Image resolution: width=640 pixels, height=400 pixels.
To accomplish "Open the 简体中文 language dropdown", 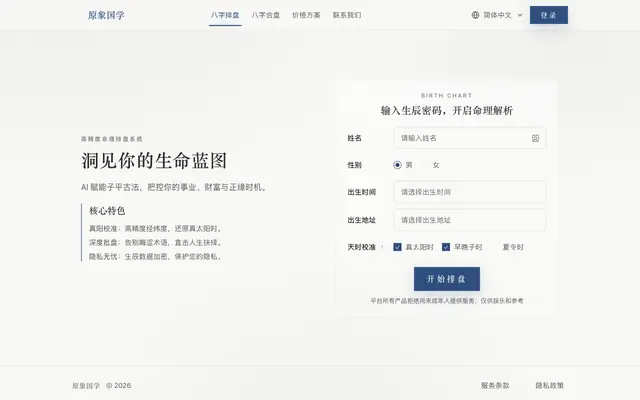I will (x=497, y=15).
